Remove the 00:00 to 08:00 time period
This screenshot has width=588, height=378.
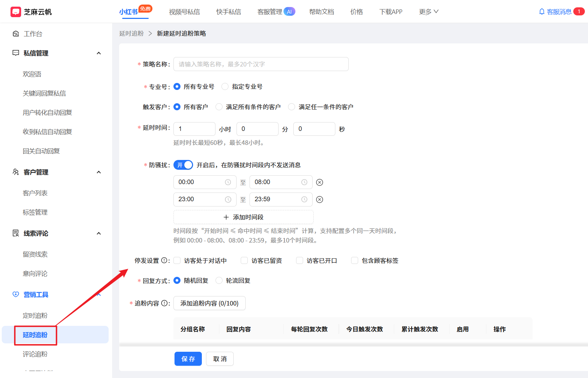pos(320,182)
